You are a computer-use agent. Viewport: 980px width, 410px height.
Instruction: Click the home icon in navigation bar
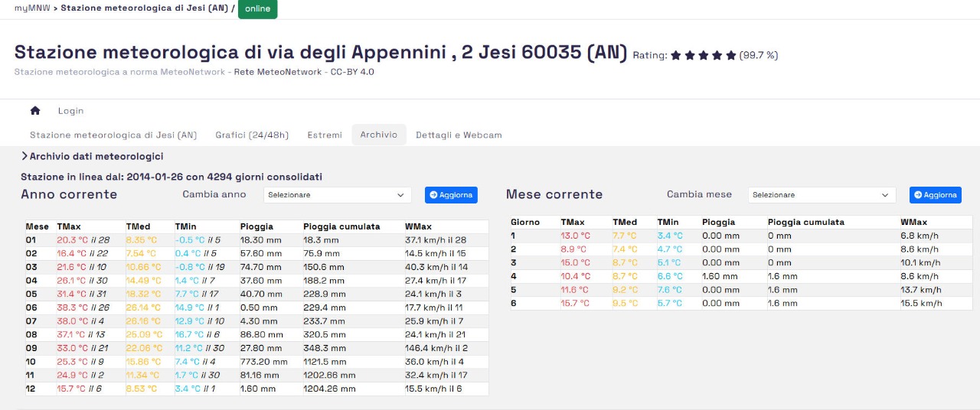point(35,111)
